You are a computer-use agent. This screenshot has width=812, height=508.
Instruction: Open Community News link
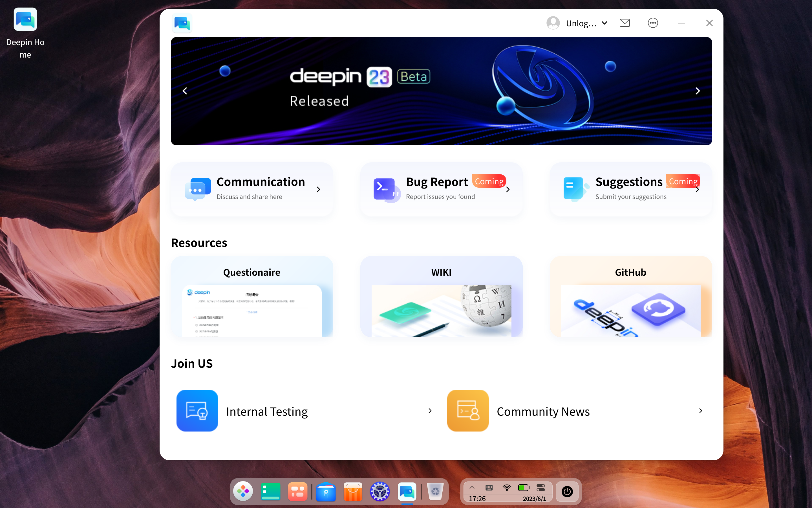click(x=543, y=411)
